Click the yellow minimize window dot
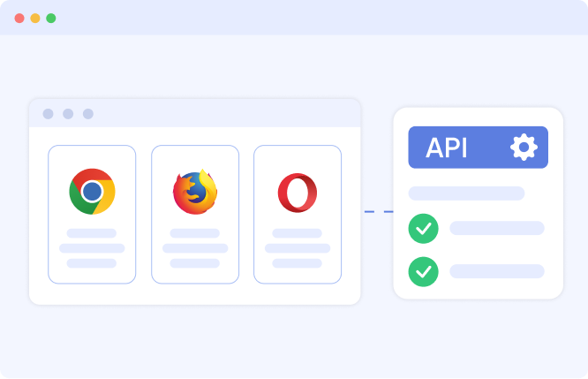Image resolution: width=588 pixels, height=379 pixels. pos(35,18)
